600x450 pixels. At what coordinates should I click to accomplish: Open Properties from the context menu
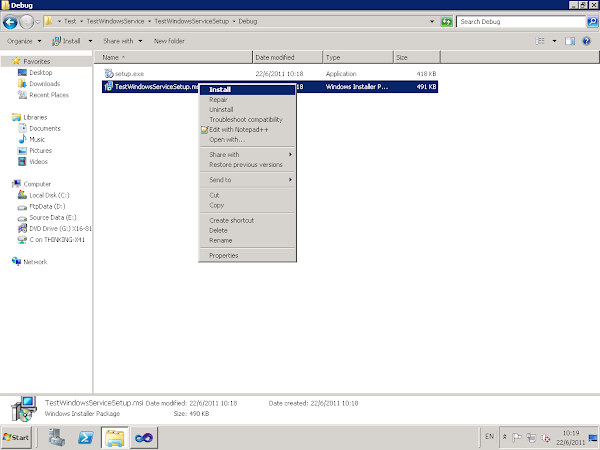point(248,256)
